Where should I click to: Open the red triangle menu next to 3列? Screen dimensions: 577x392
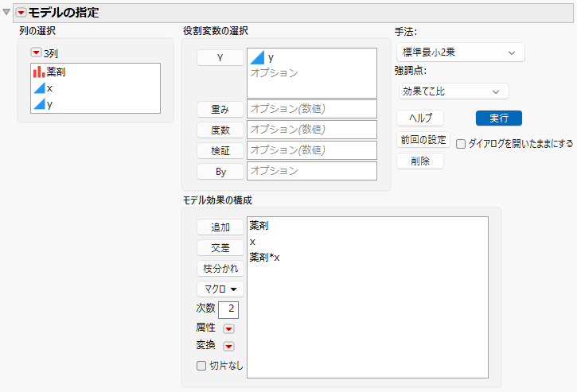point(36,53)
